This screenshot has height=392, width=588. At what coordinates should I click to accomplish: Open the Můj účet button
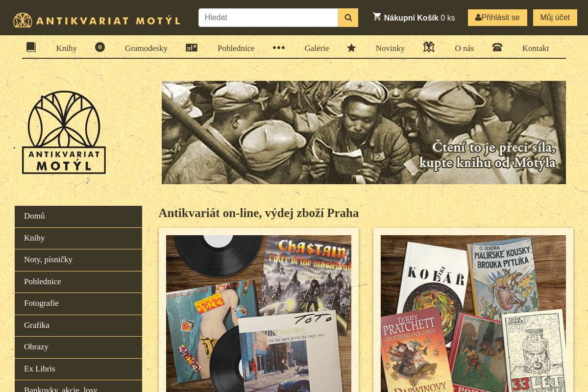pos(555,18)
